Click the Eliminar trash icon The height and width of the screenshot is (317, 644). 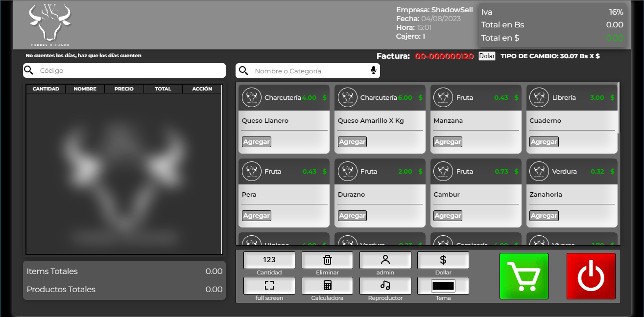(327, 260)
